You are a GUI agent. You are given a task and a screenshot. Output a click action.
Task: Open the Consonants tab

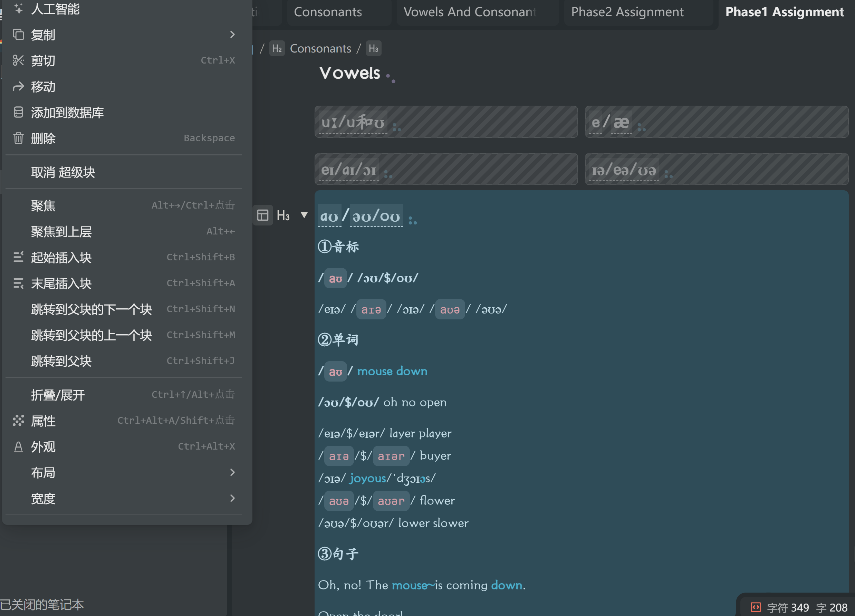pos(328,12)
